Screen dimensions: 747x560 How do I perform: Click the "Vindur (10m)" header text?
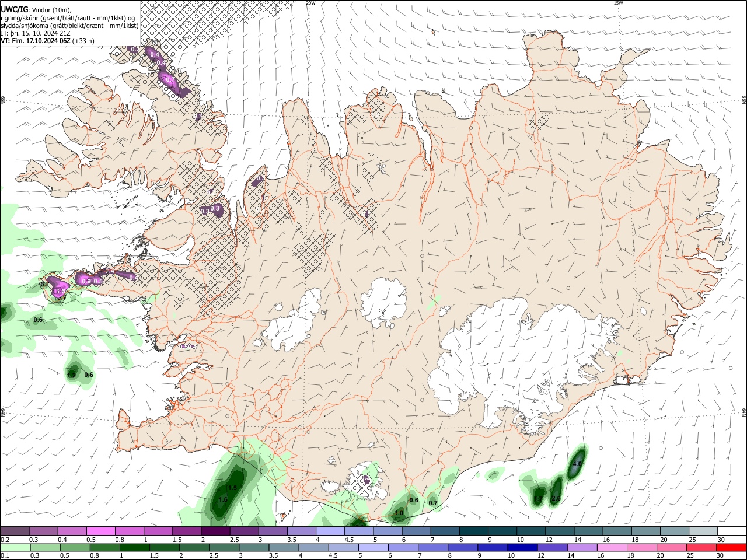coord(51,10)
